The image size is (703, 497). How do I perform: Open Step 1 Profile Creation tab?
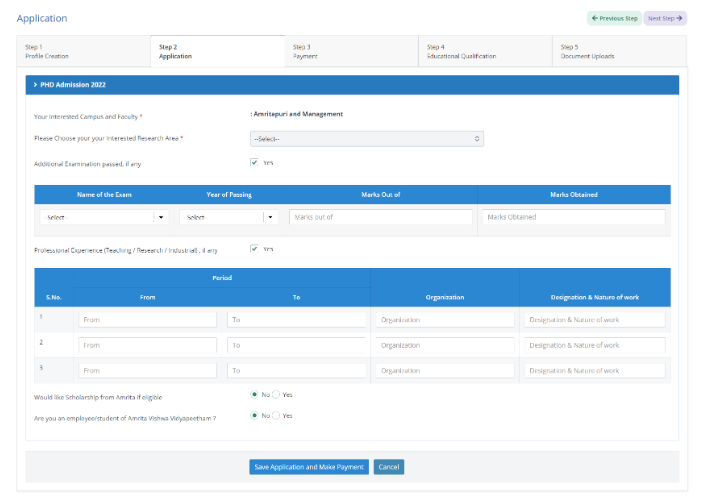[x=84, y=51]
